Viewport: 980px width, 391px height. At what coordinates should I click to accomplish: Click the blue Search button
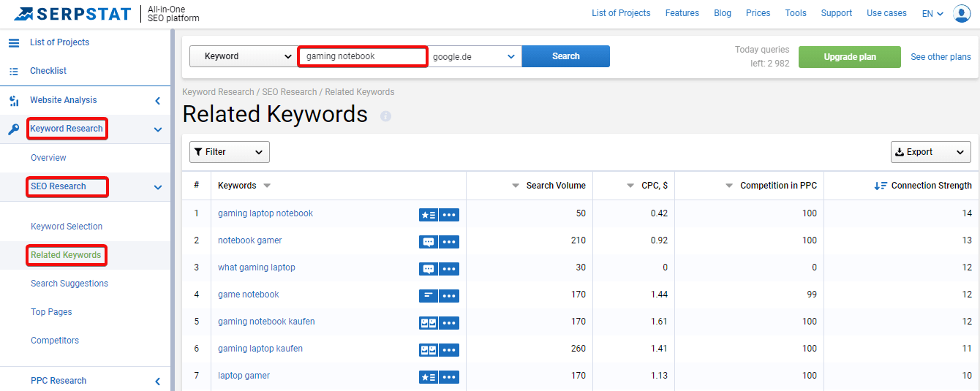(x=566, y=56)
